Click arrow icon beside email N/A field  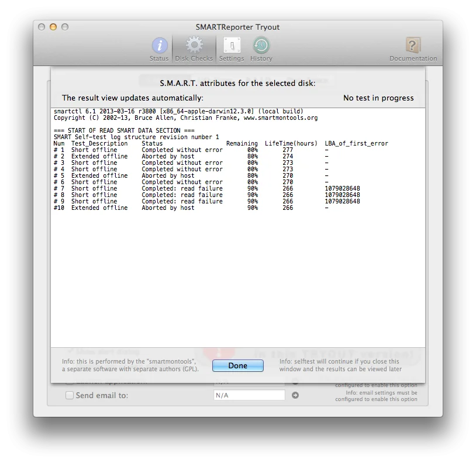295,395
